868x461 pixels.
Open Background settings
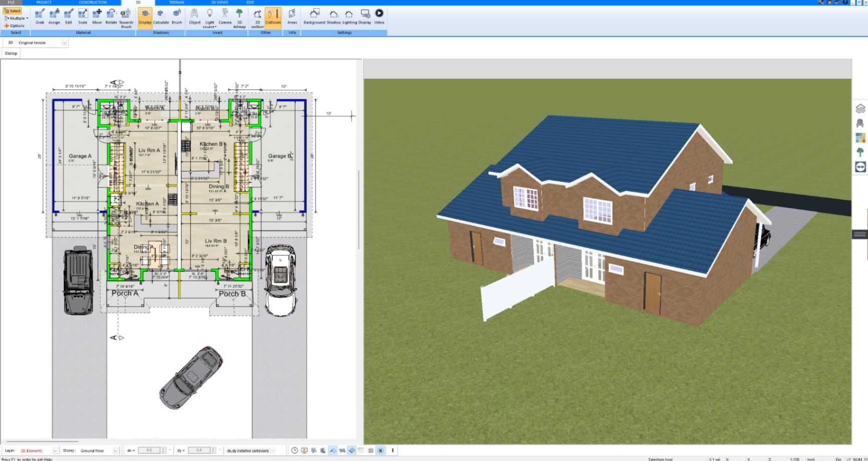point(314,16)
